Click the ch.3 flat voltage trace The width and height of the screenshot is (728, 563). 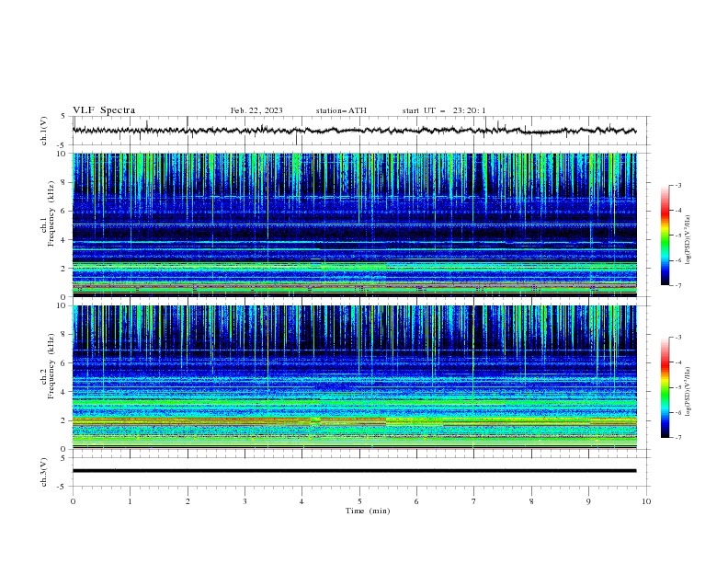354,471
